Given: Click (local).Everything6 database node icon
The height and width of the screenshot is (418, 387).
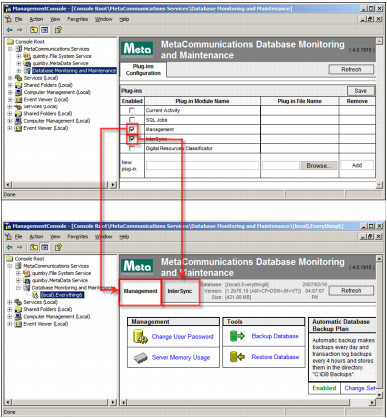Looking at the screenshot, I should pos(35,295).
